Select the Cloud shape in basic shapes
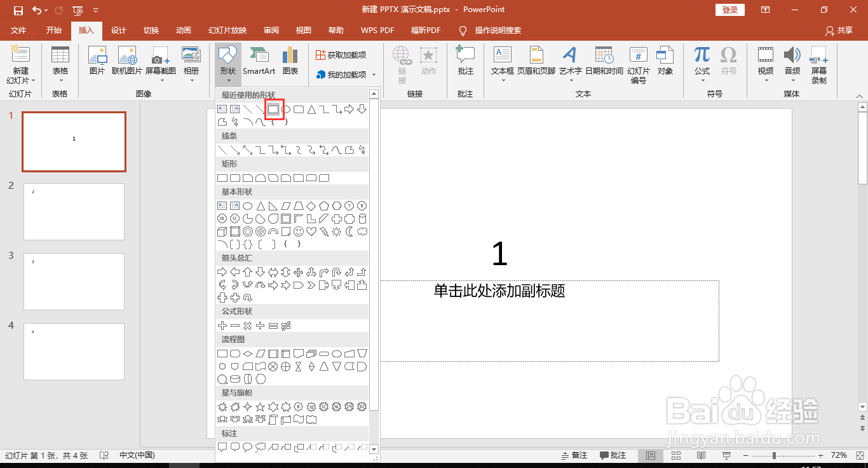Viewport: 868px width, 468px height. 362,231
